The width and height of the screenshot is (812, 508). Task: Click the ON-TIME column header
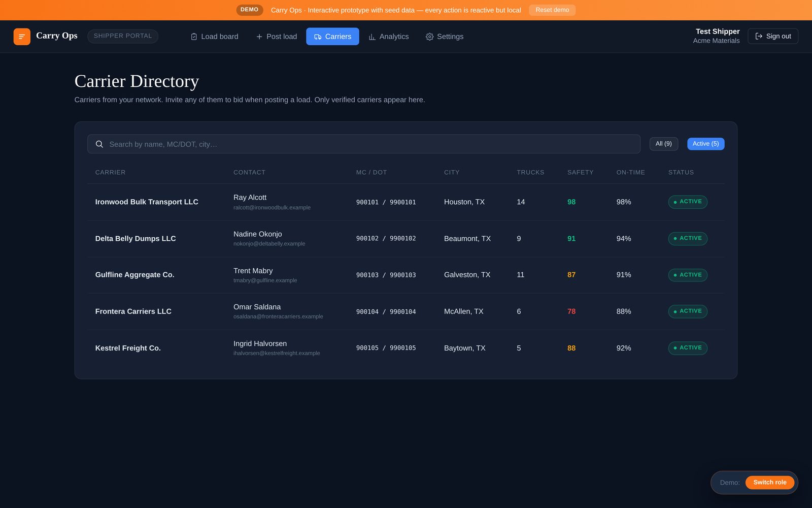tap(631, 172)
